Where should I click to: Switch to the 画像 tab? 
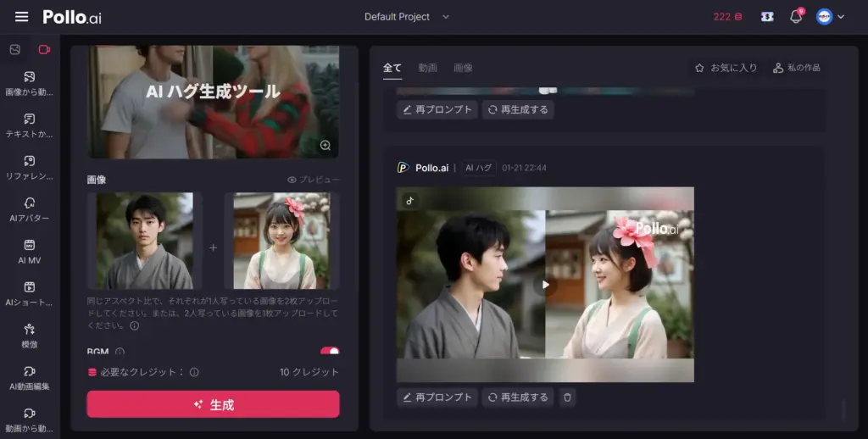coord(463,68)
